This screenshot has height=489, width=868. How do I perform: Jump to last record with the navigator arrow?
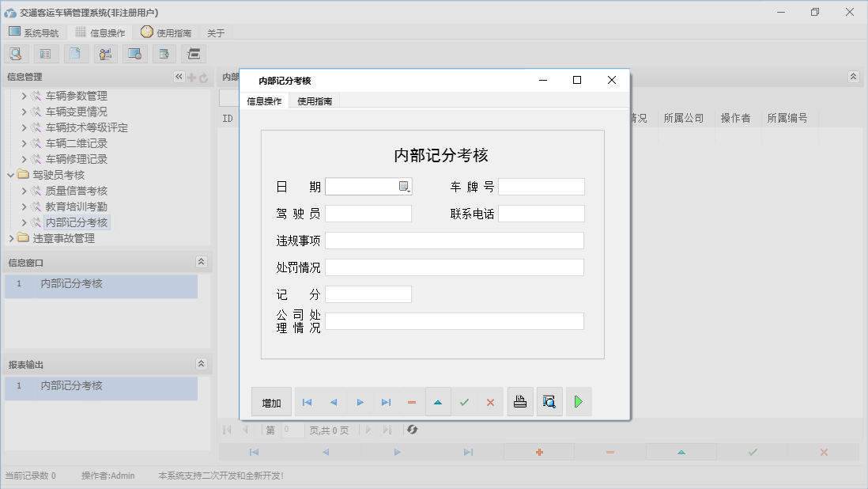[x=386, y=402]
